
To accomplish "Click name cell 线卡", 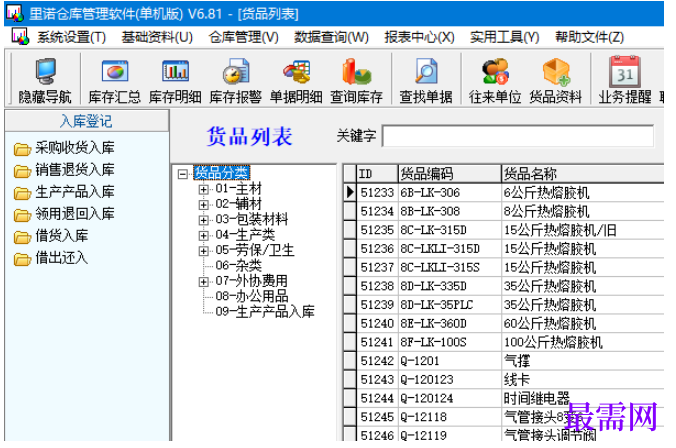I will (583, 380).
